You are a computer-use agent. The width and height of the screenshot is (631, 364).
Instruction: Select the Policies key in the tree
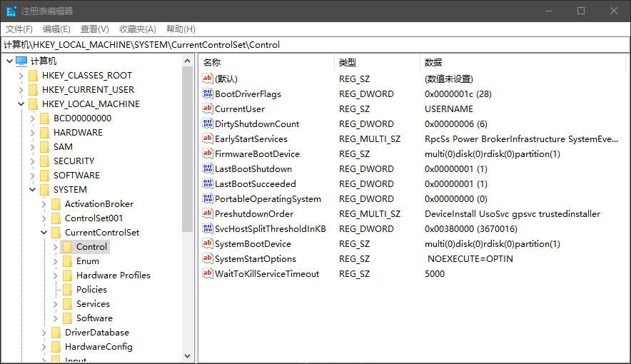(91, 290)
